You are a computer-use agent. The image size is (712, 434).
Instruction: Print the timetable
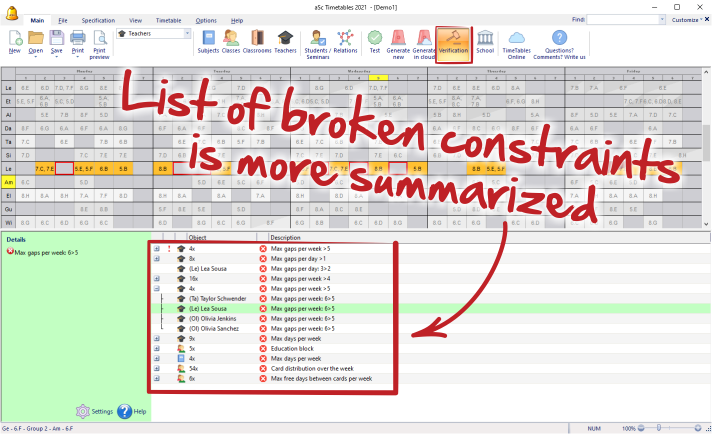pyautogui.click(x=78, y=43)
